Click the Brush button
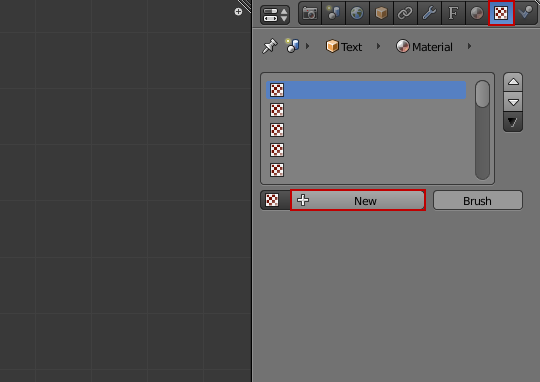Viewport: 540px width, 382px height. coord(478,200)
